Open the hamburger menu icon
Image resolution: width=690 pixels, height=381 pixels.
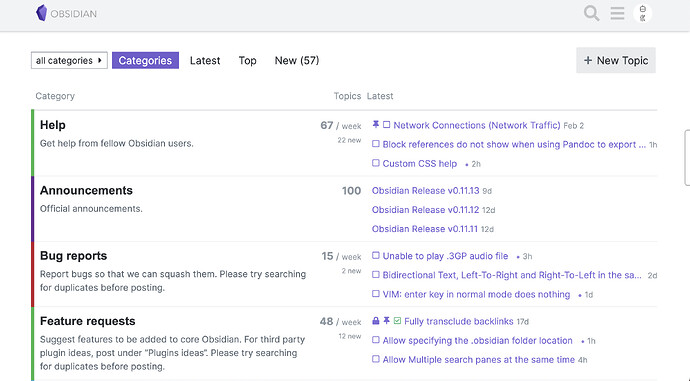617,13
